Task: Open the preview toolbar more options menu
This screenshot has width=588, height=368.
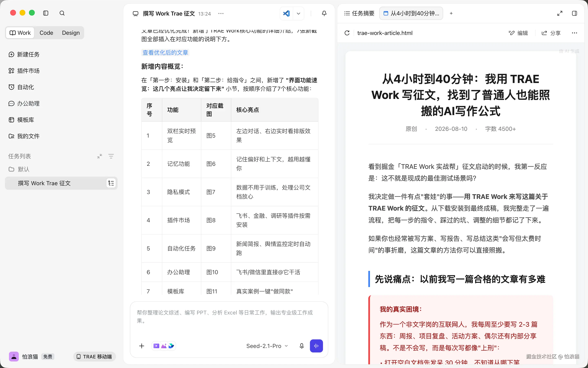Action: 574,33
